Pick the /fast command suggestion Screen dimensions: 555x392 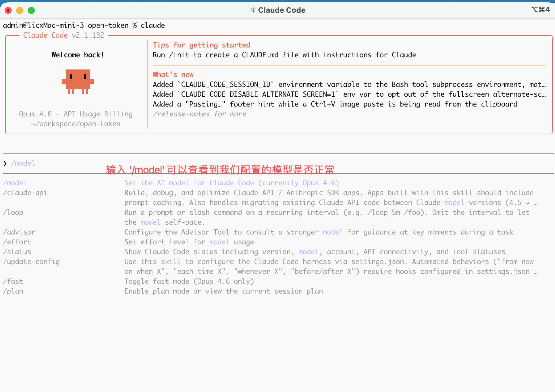pos(13,281)
